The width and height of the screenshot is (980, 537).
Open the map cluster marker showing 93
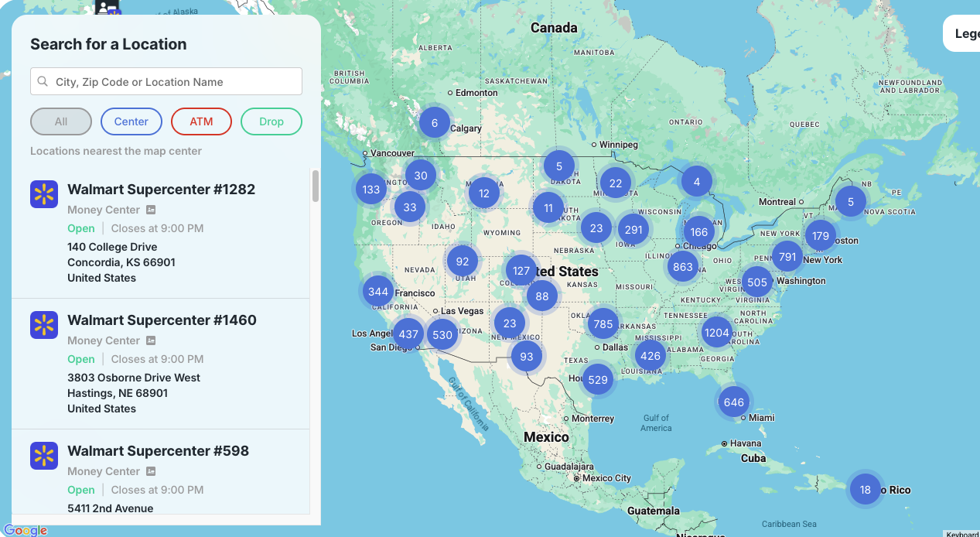click(x=527, y=356)
